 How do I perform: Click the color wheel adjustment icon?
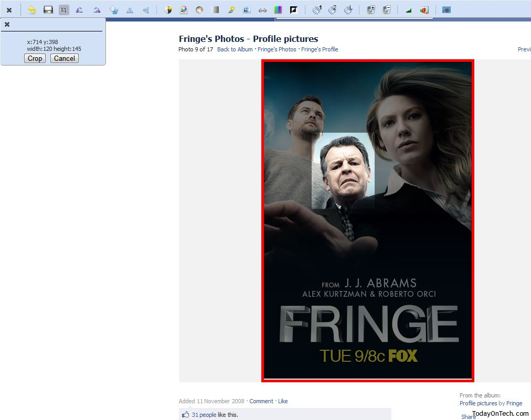click(184, 10)
